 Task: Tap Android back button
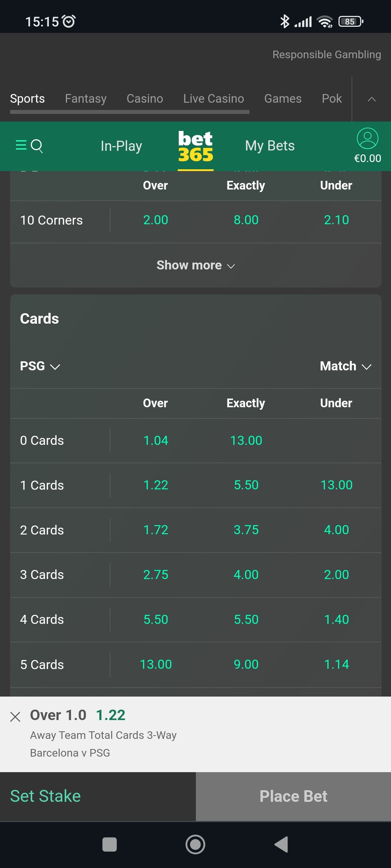click(281, 844)
